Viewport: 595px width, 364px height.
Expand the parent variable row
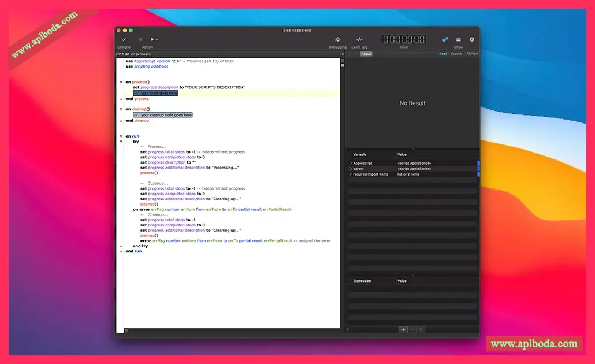tap(351, 169)
